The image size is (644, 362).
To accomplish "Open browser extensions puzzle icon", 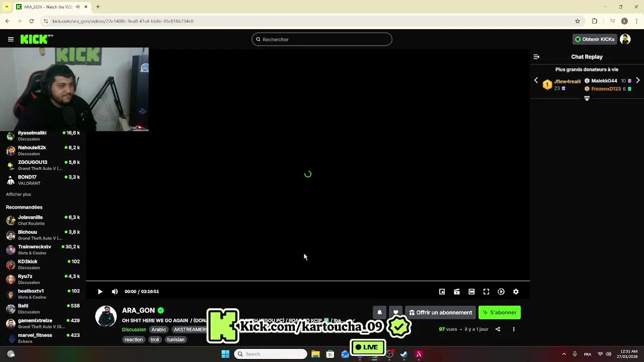I will (x=595, y=21).
